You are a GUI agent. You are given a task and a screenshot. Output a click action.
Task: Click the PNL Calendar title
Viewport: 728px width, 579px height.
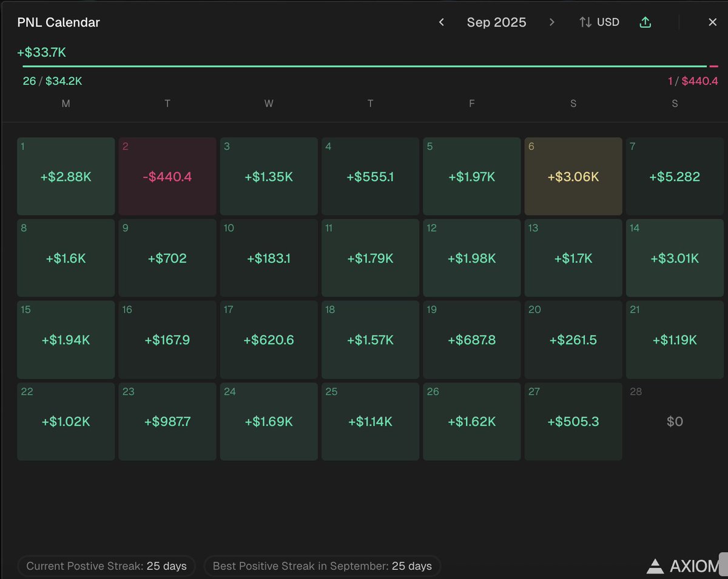point(57,22)
